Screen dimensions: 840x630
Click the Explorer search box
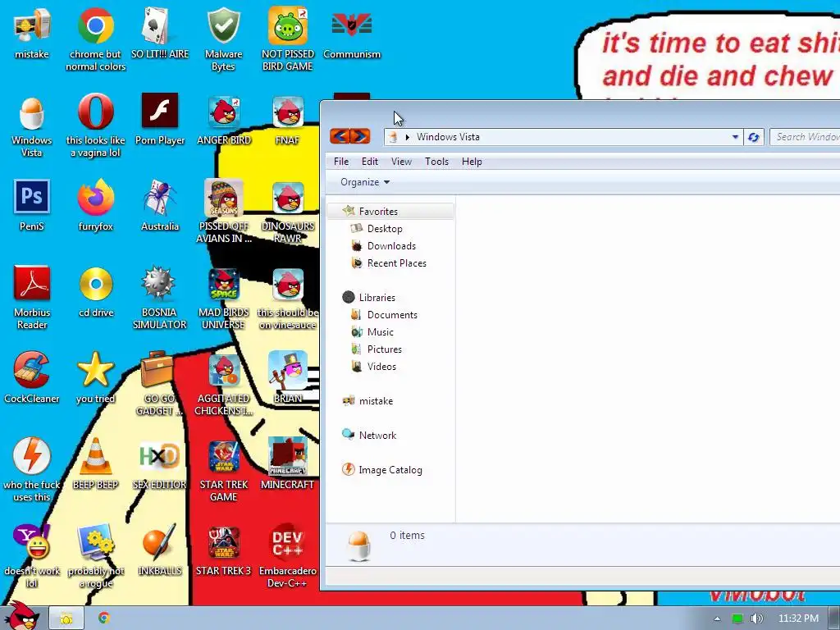pyautogui.click(x=805, y=137)
